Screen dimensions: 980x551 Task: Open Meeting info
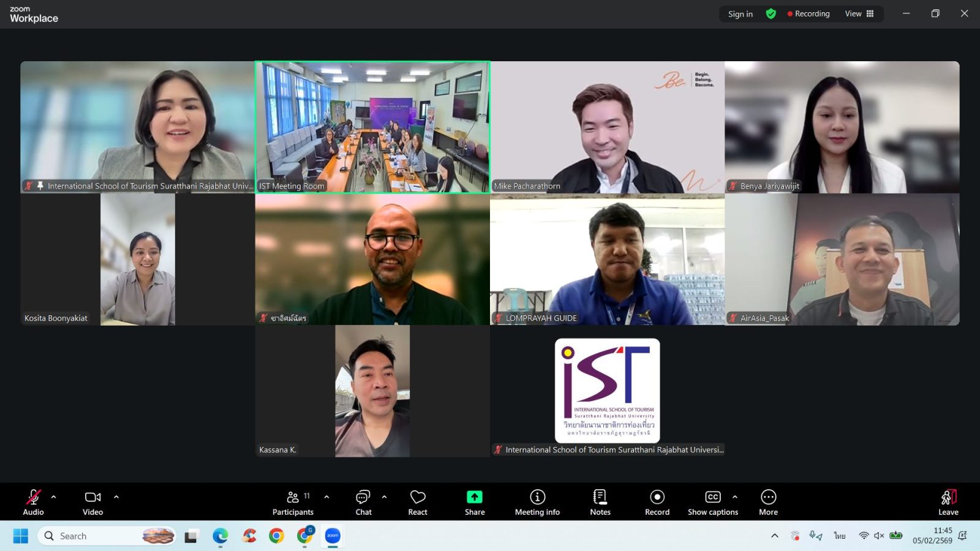537,502
